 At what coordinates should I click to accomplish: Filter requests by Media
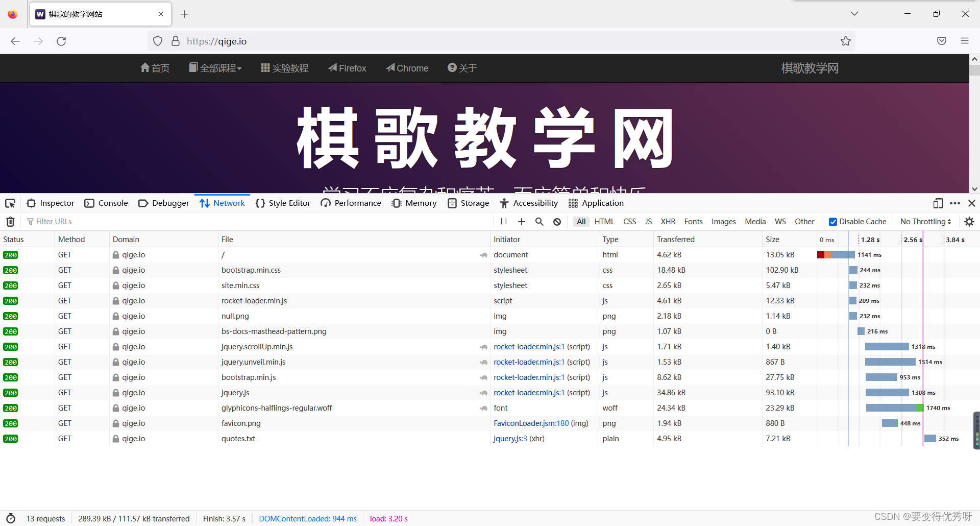point(755,222)
